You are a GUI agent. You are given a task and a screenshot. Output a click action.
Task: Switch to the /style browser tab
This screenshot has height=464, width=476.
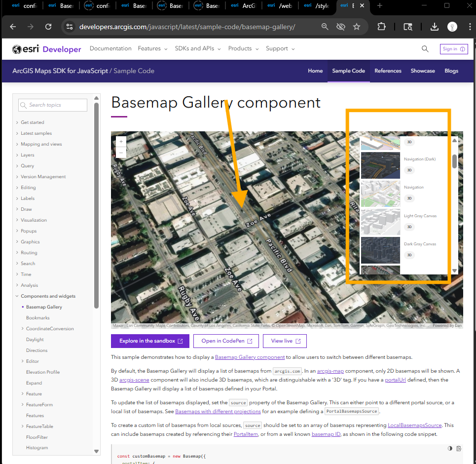(317, 5)
